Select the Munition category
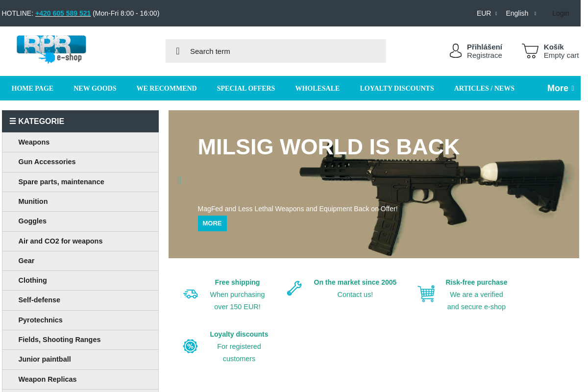Screen dimensions: 588x392 80,201
